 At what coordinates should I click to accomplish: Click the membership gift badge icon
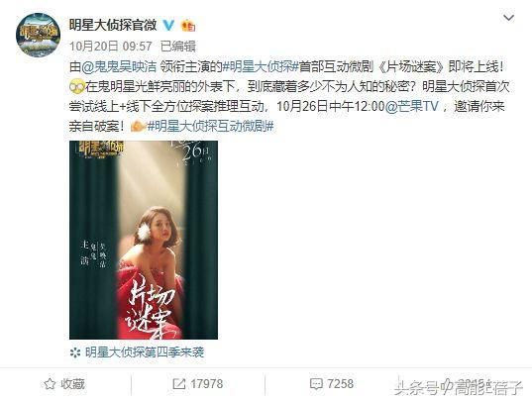188,26
